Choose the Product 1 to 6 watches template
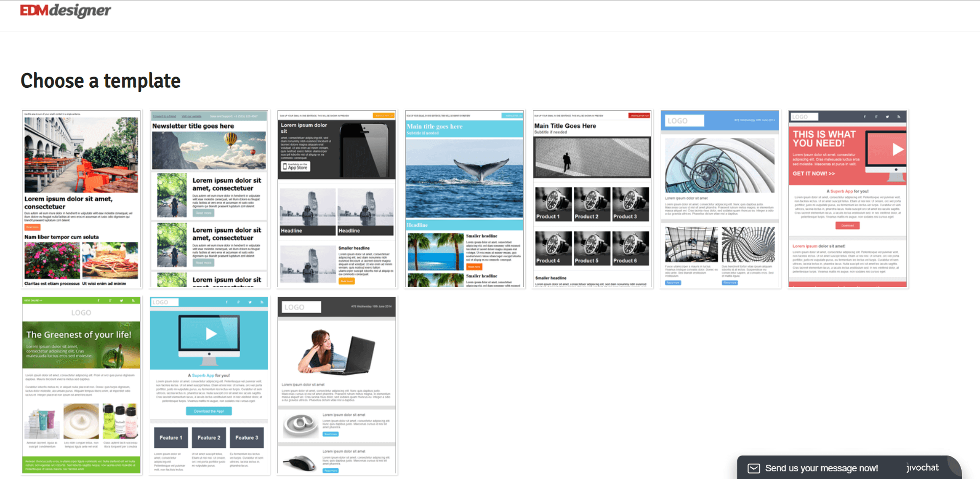The width and height of the screenshot is (980, 479). (x=592, y=199)
